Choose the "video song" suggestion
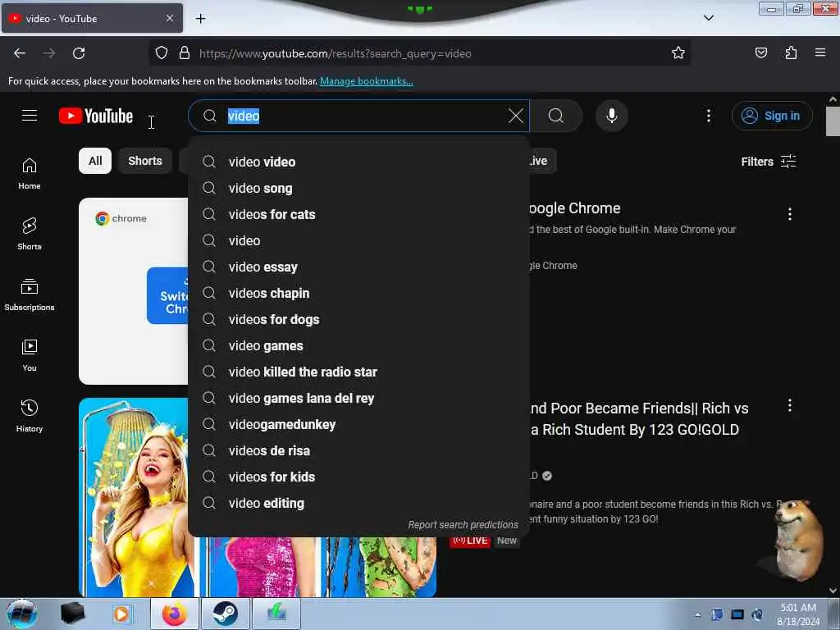Viewport: 840px width, 630px height. click(358, 188)
